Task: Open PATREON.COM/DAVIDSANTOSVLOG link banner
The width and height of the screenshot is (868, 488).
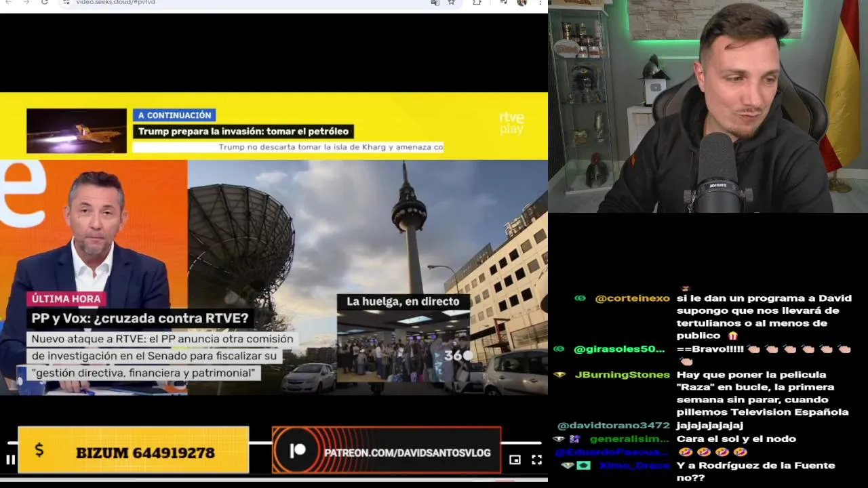Action: coord(387,450)
